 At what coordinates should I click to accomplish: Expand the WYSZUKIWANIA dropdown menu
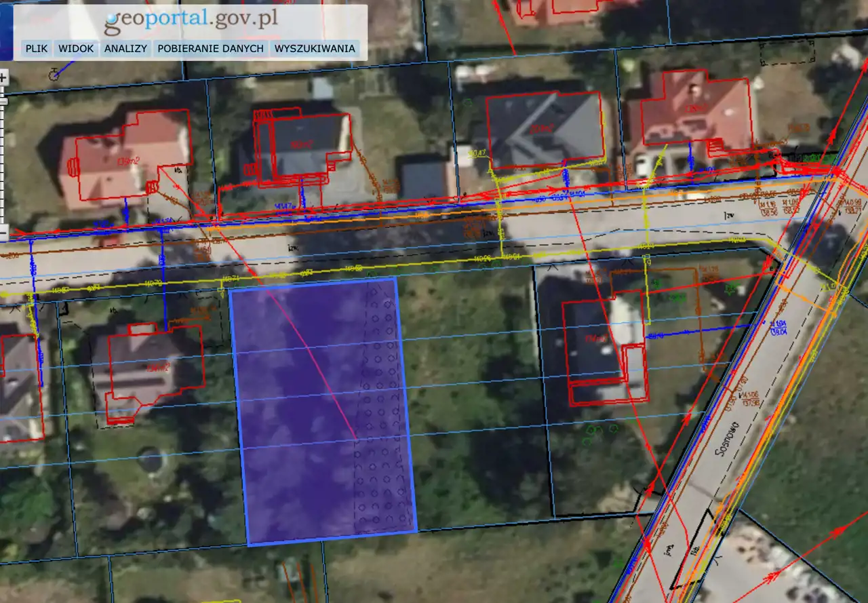[x=314, y=49]
